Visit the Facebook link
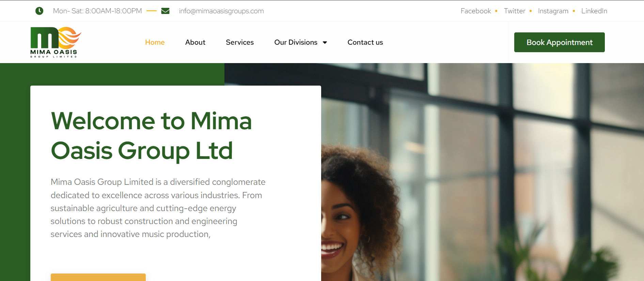This screenshot has width=644, height=281. [476, 11]
